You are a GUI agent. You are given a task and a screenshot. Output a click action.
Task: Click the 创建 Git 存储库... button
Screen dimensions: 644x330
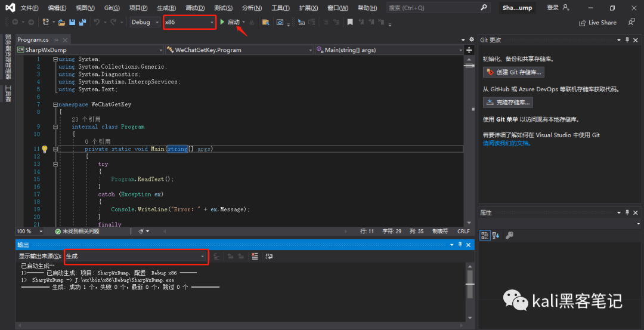pyautogui.click(x=514, y=72)
